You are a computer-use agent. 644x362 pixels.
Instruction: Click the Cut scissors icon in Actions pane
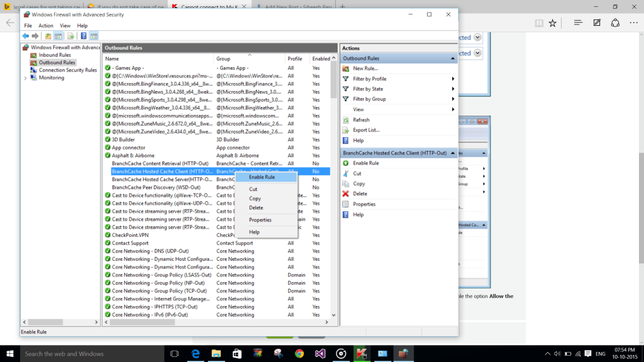pyautogui.click(x=346, y=173)
